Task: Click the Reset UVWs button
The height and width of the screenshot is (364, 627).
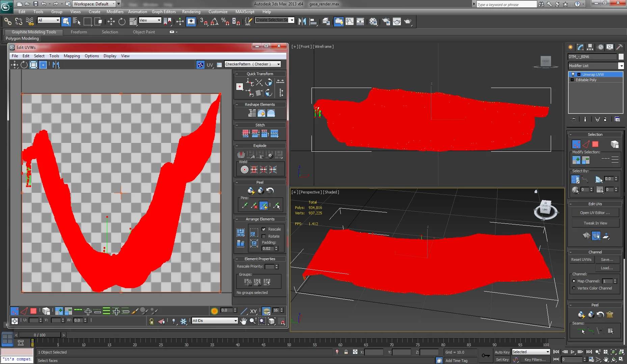Action: tap(581, 260)
